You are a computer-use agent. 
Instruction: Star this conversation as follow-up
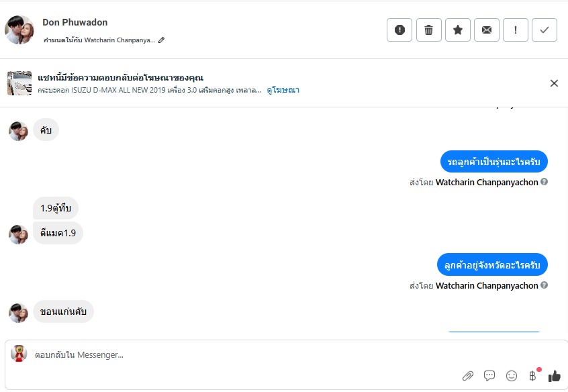(458, 30)
